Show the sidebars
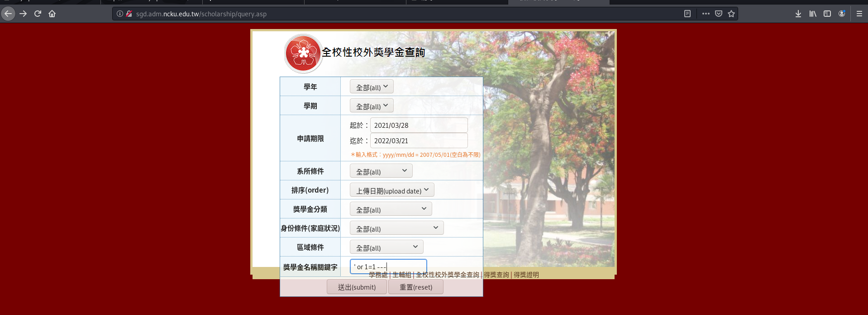This screenshot has height=315, width=868. (827, 14)
